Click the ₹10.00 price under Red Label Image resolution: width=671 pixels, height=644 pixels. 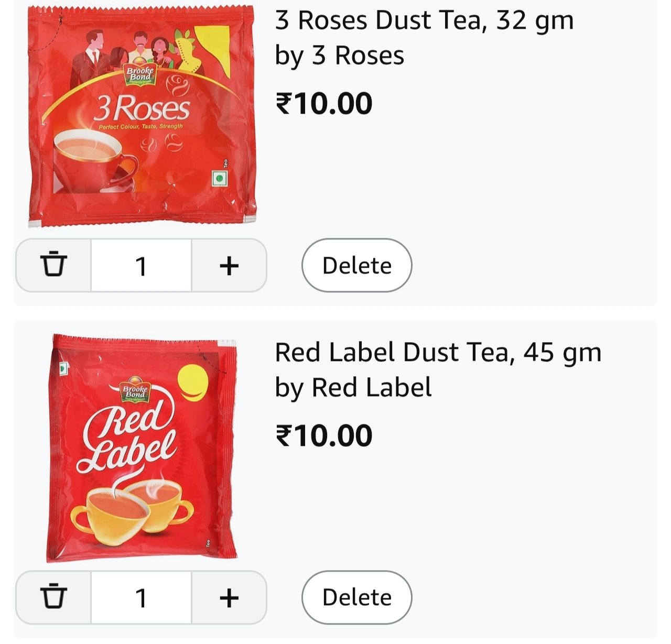pyautogui.click(x=324, y=435)
